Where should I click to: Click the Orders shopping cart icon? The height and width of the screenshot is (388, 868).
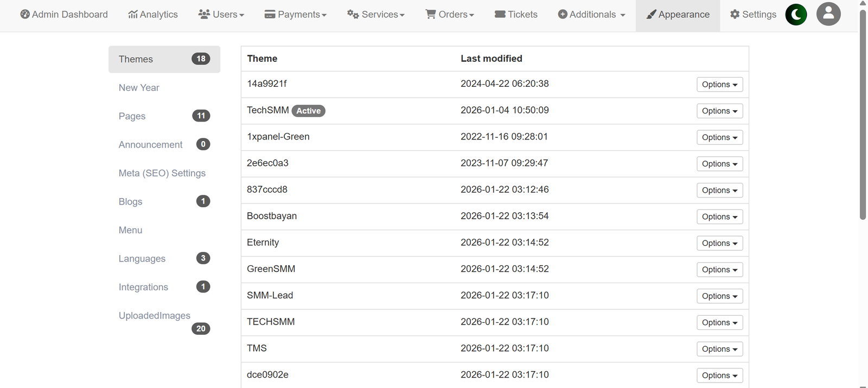[x=431, y=15]
